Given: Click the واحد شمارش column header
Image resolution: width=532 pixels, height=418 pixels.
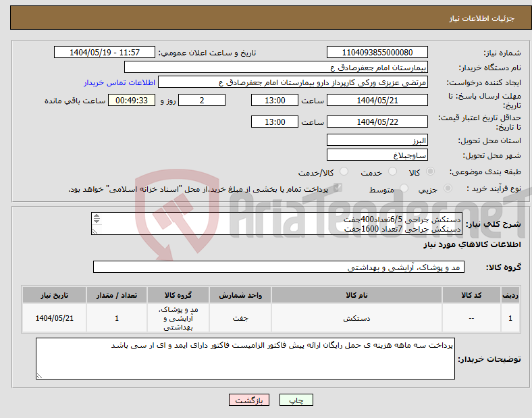Looking at the screenshot, I should (x=240, y=295).
